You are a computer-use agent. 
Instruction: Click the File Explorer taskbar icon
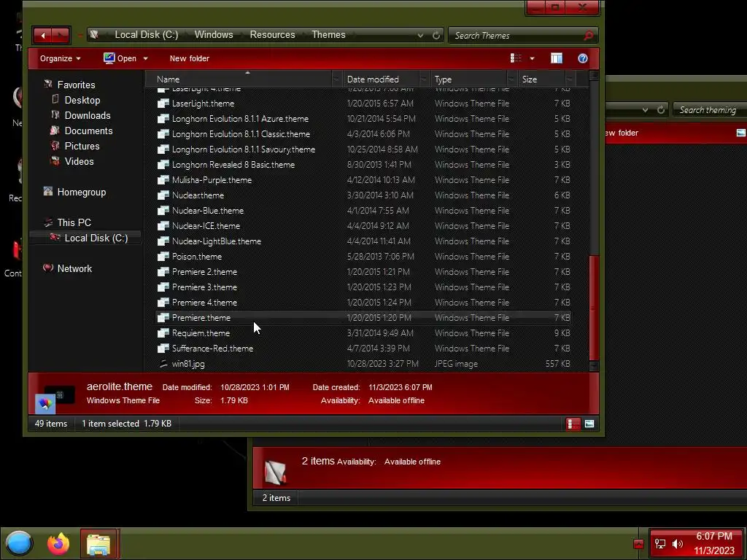click(98, 544)
